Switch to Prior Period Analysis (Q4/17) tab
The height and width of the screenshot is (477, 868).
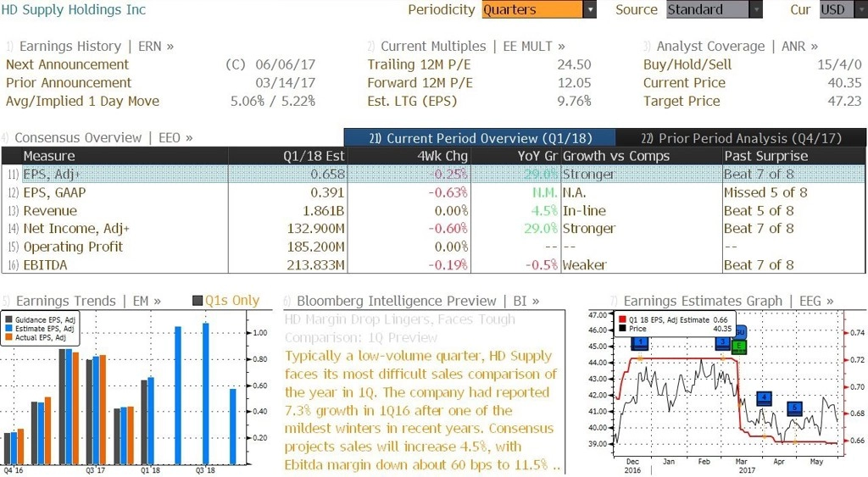741,138
